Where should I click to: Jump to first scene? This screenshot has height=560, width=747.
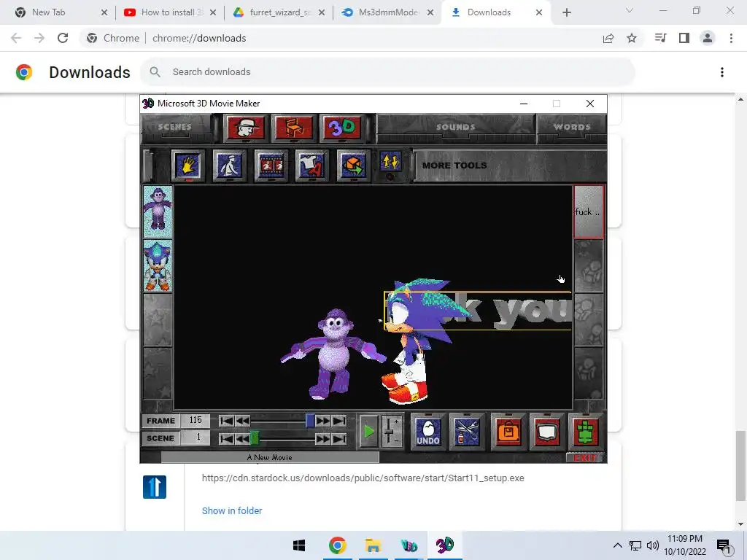[x=227, y=438]
